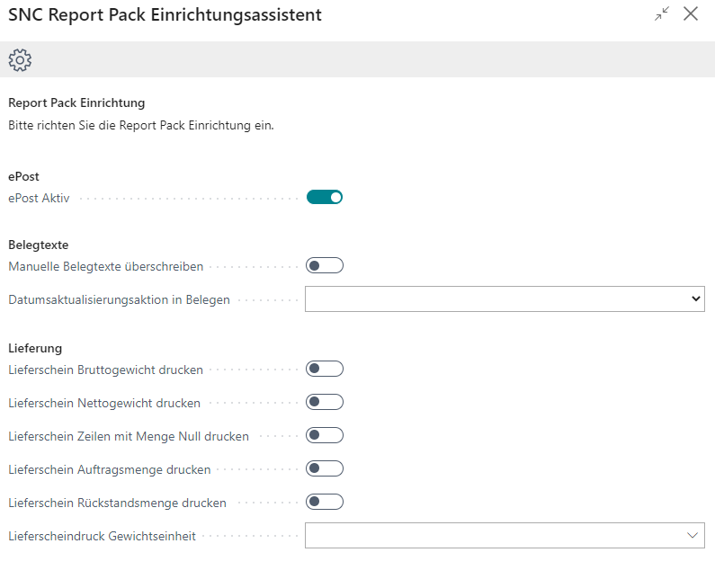This screenshot has height=588, width=715.
Task: Expand the Lieferscheindruck Gewichtseinheit chevron
Action: pyautogui.click(x=693, y=536)
